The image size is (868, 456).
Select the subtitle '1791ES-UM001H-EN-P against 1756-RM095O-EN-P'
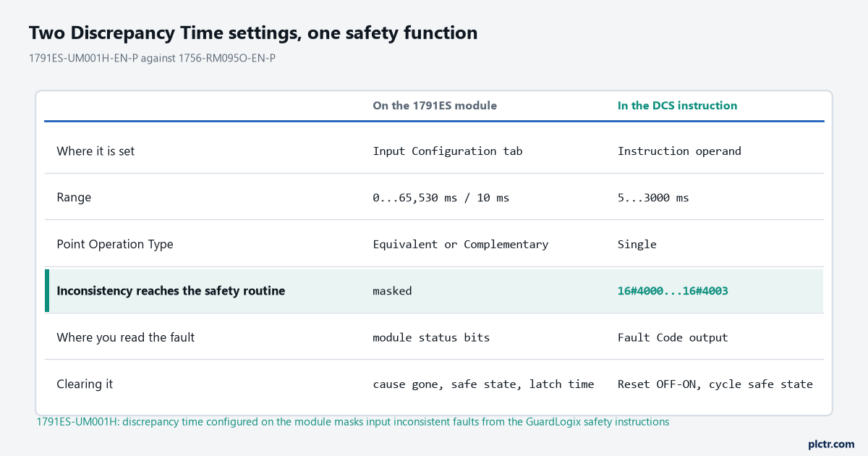click(x=152, y=58)
